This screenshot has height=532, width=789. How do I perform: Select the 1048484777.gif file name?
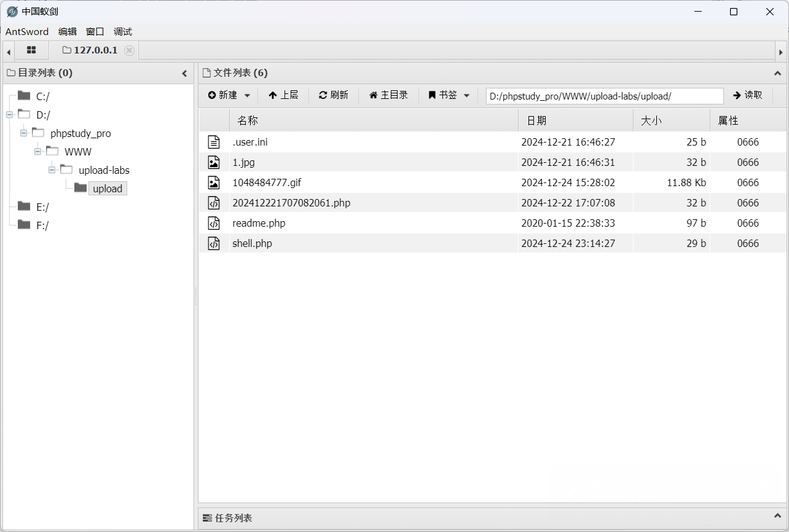267,182
